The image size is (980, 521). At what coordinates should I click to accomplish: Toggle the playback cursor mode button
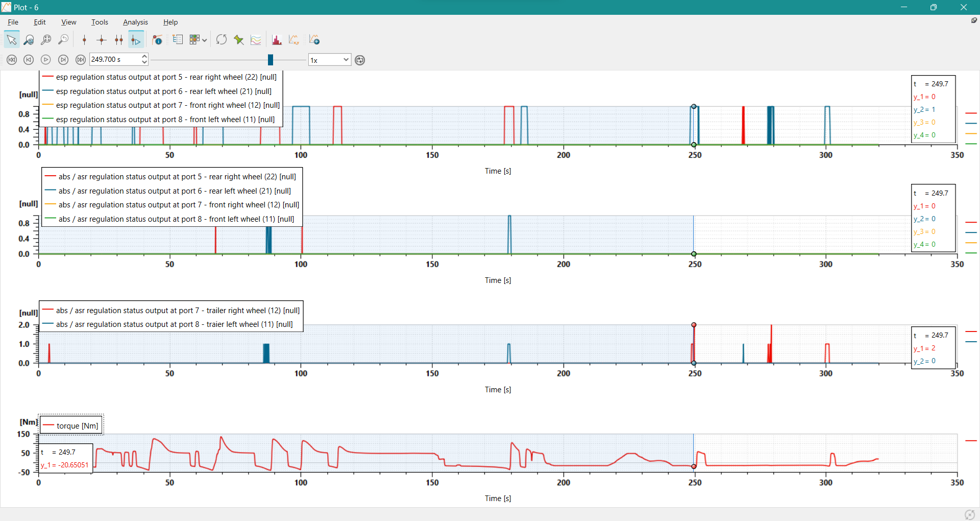coord(136,40)
